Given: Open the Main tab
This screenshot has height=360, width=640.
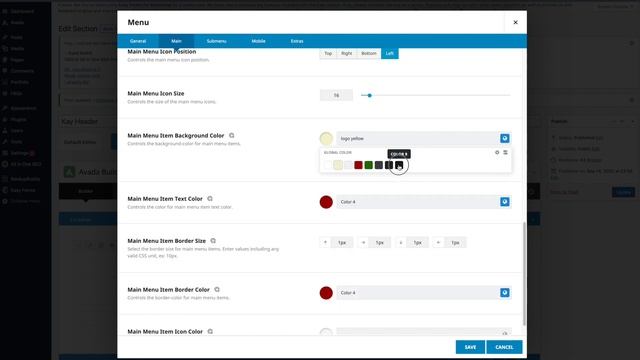Looking at the screenshot, I should click(x=176, y=41).
